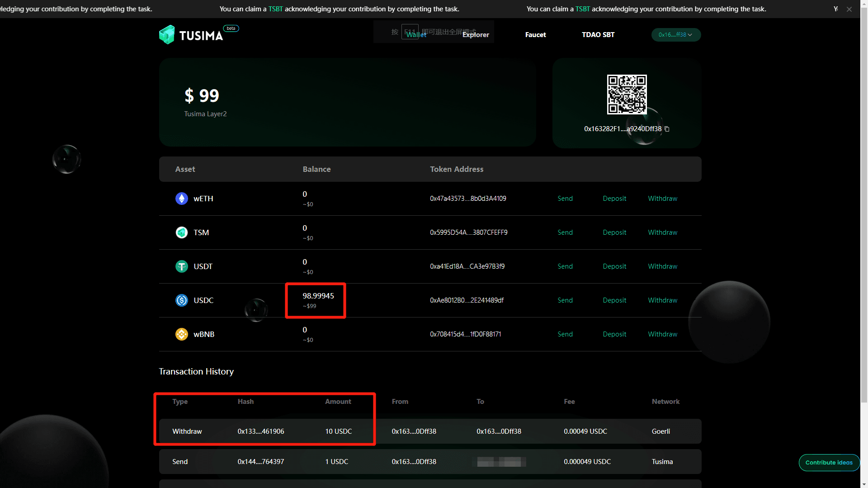Send wETH
This screenshot has height=488, width=868.
click(565, 199)
